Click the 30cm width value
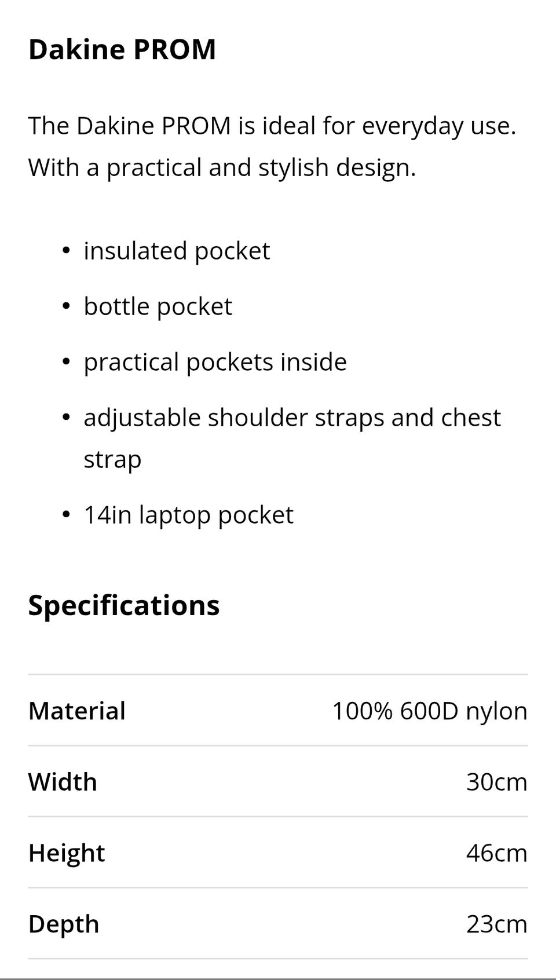The image size is (556, 980). tap(497, 782)
